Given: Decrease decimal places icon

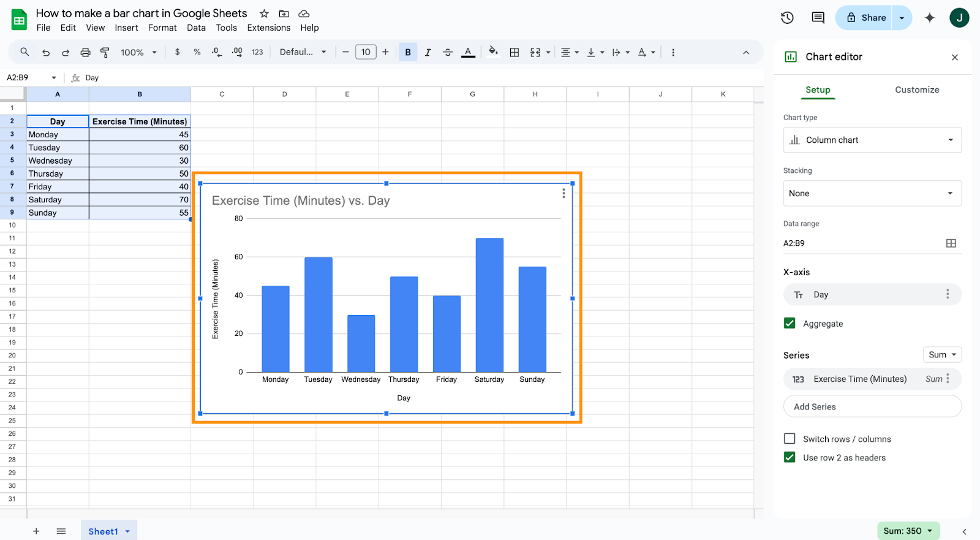Looking at the screenshot, I should (x=217, y=52).
